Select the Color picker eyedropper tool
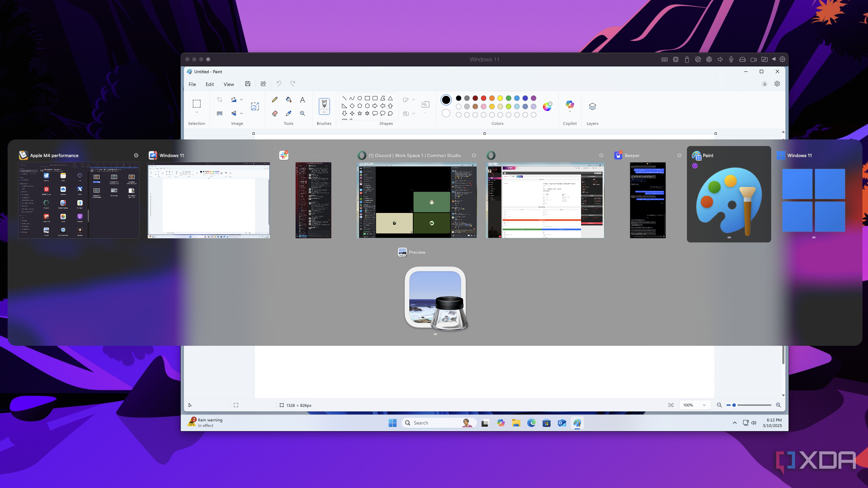 pyautogui.click(x=289, y=113)
